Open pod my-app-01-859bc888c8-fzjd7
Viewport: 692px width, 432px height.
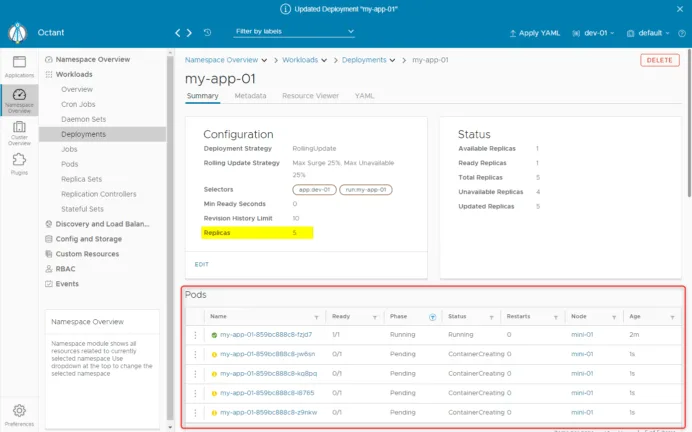tap(266, 335)
